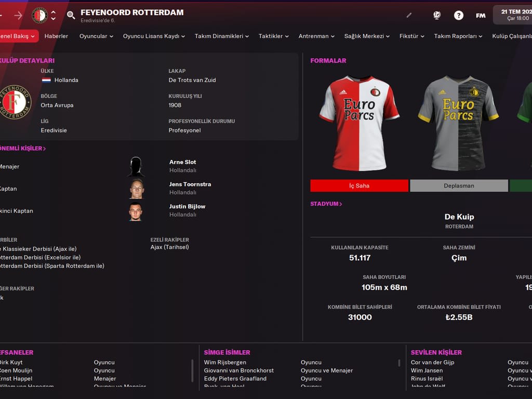Click Rinus Israël in Sevilen Kişiler
Viewport: 532px width, 399px height.
point(427,379)
